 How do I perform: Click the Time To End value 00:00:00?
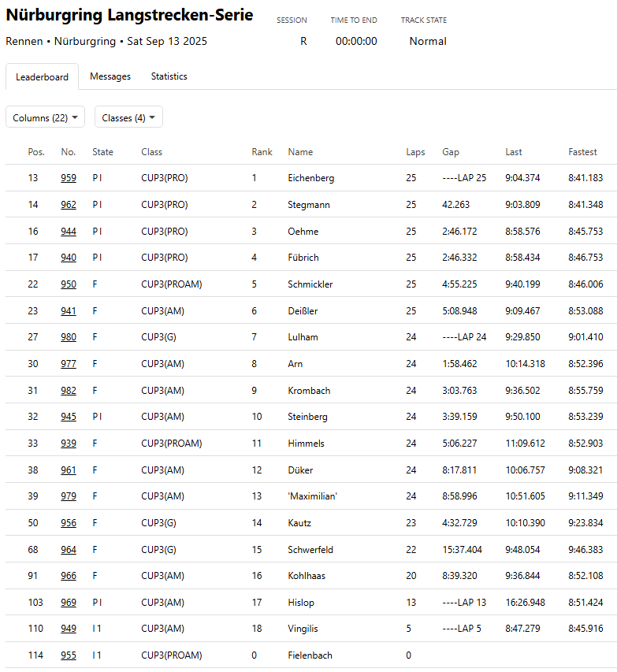(356, 41)
